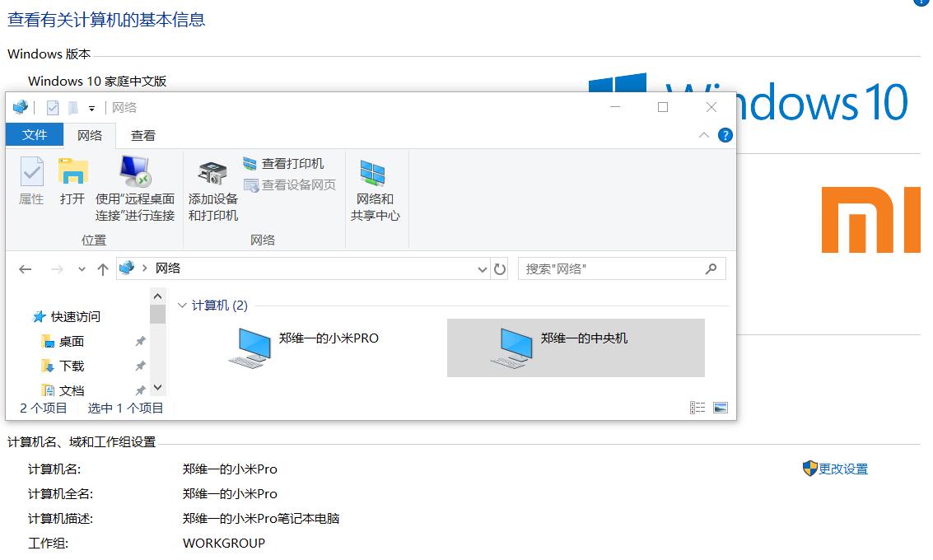The width and height of the screenshot is (933, 560).
Task: Click the pin icon next to 文档
Action: [x=141, y=390]
